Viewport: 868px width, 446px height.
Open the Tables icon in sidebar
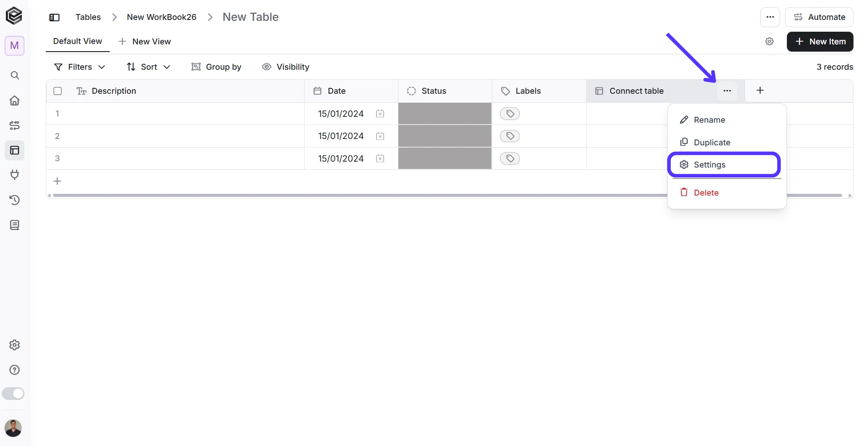(x=15, y=150)
